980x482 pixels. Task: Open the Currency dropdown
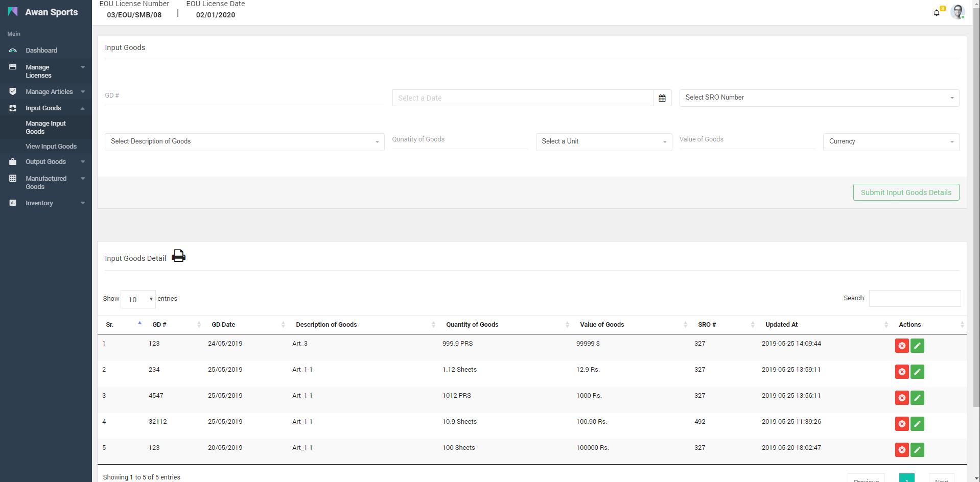tap(891, 141)
